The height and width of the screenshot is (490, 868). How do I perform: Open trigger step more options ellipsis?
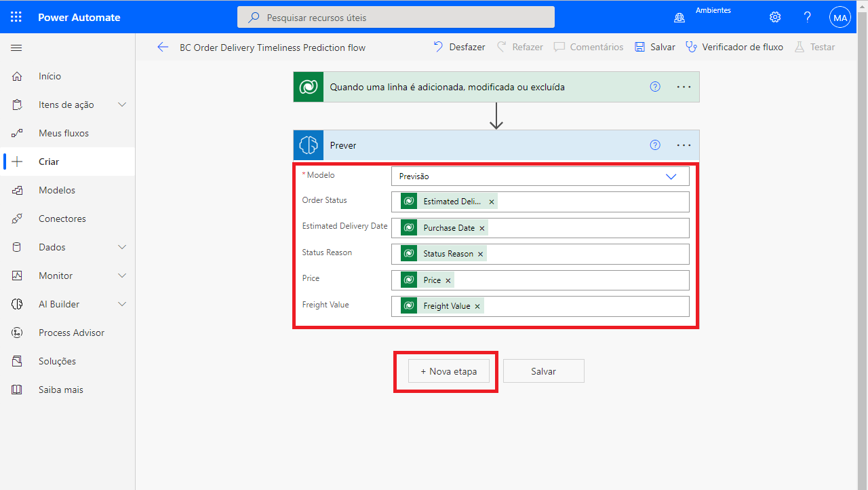point(684,87)
